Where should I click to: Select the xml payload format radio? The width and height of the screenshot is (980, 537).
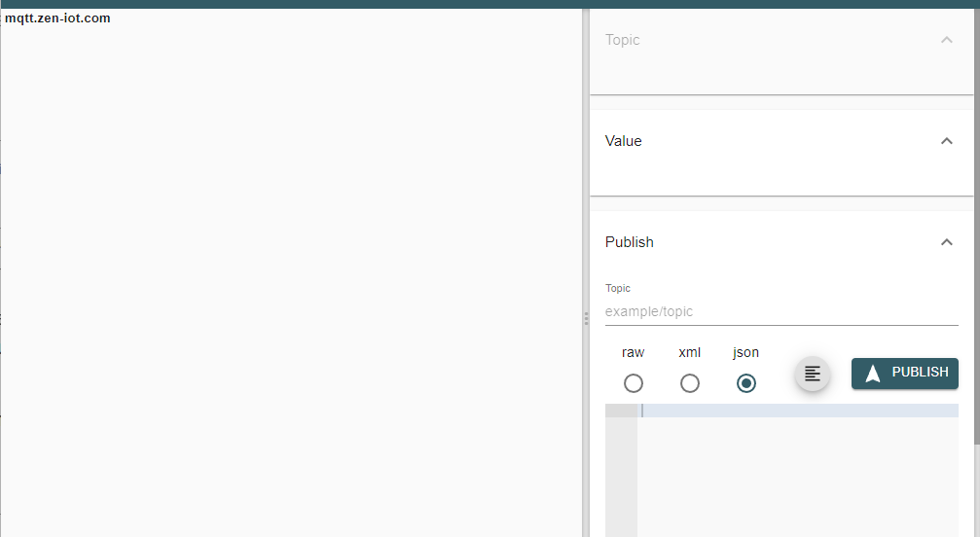(690, 383)
